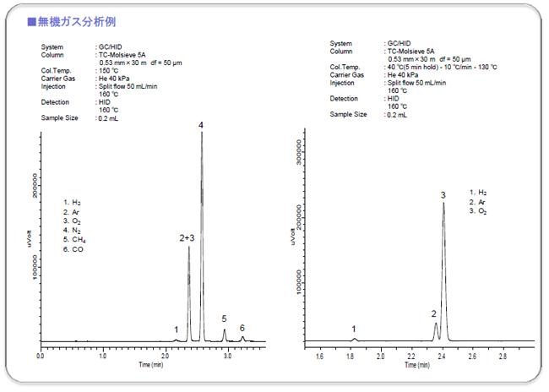Click peak label 3 in right chromatogram

click(x=443, y=195)
